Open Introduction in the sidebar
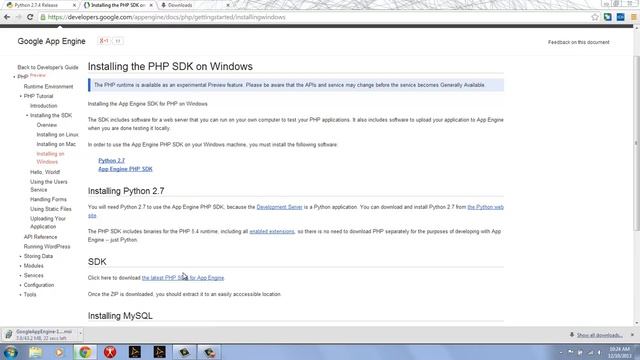This screenshot has height=360, width=640. coord(44,106)
